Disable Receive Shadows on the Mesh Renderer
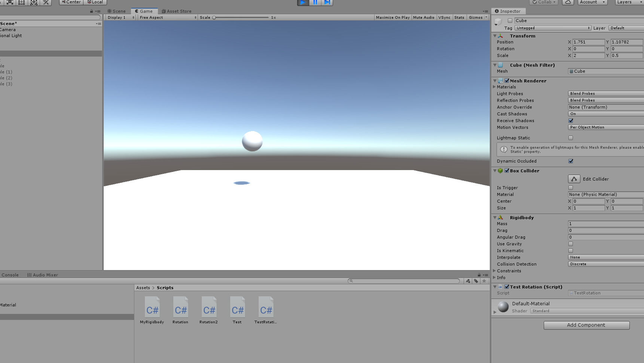The height and width of the screenshot is (363, 644). click(571, 121)
